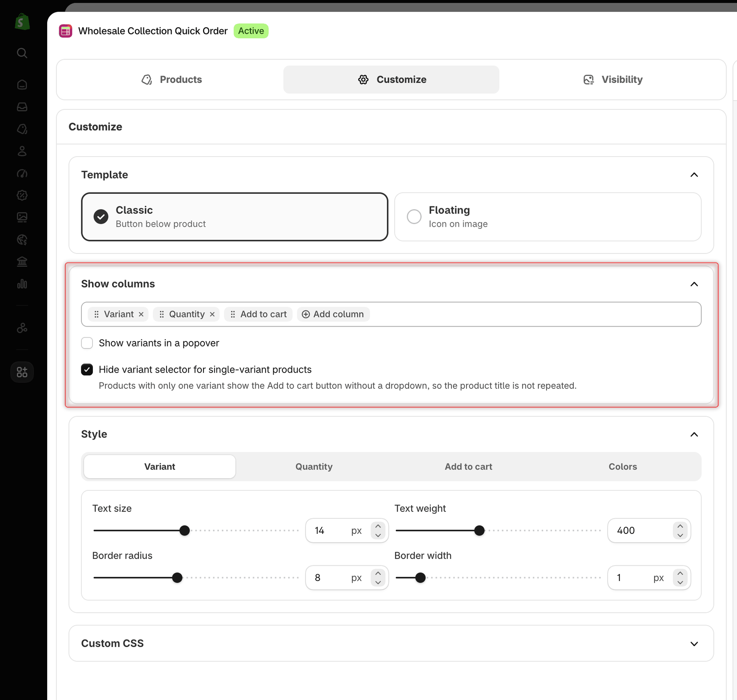
Task: Open Analytics bar chart icon in sidebar
Action: click(22, 284)
